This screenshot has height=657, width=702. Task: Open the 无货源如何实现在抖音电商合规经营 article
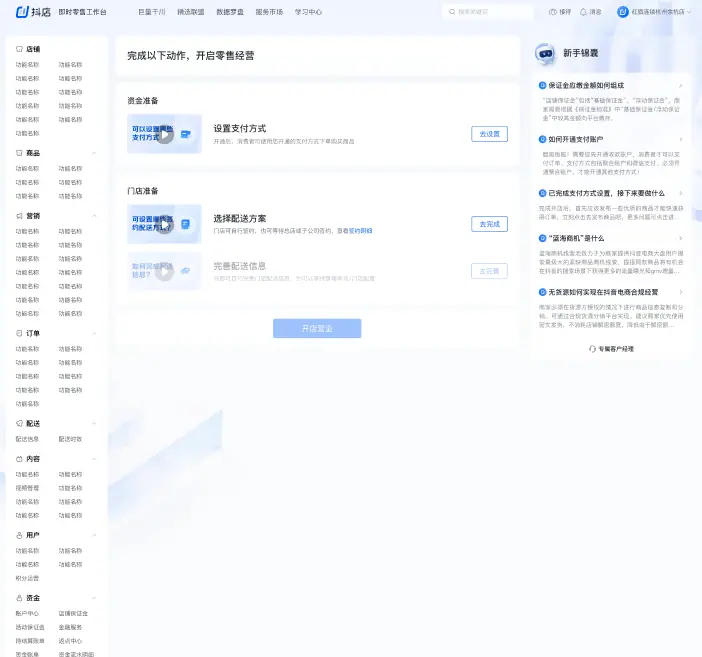tap(603, 292)
